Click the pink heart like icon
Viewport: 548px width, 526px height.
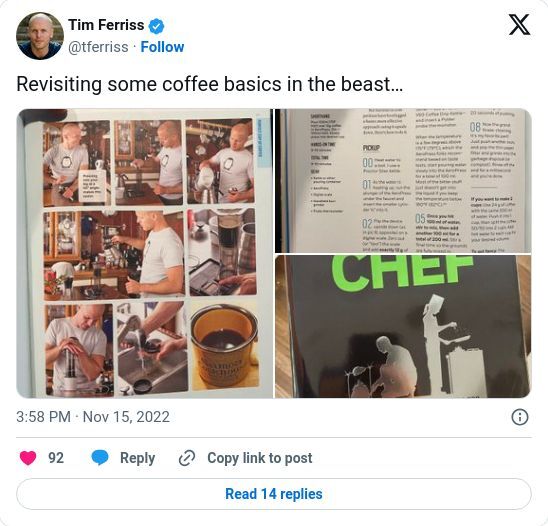pyautogui.click(x=28, y=458)
